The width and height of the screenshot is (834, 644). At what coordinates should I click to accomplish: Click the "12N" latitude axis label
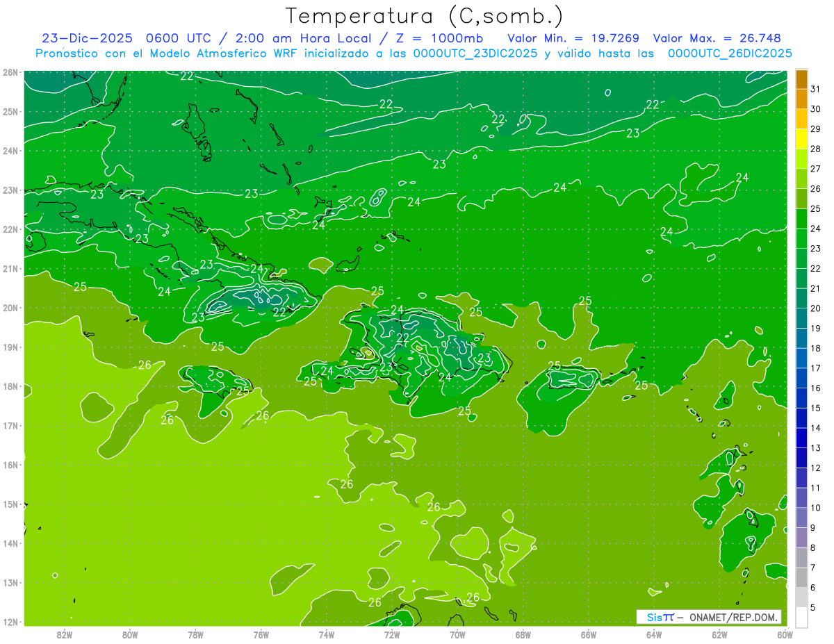10,622
